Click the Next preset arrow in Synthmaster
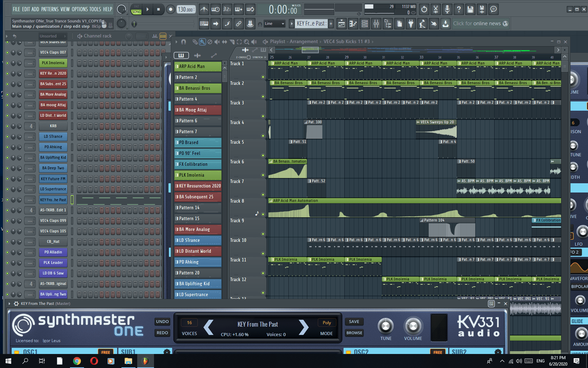This screenshot has width=588, height=368. click(303, 328)
